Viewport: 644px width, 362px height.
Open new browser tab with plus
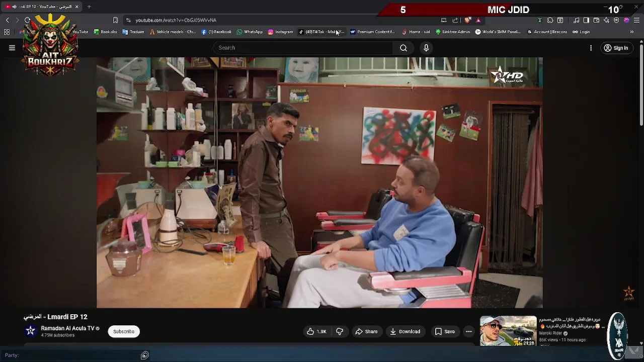click(x=89, y=7)
